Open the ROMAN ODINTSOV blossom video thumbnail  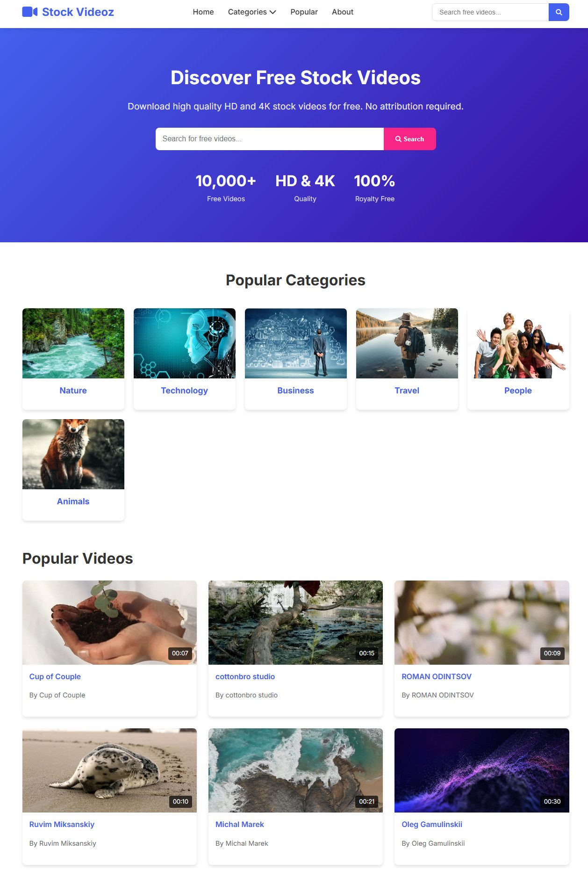tap(482, 623)
